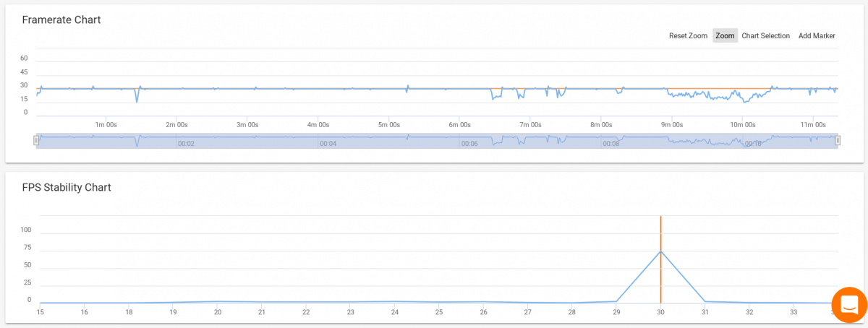Click the Framerate Chart heading

coord(61,20)
